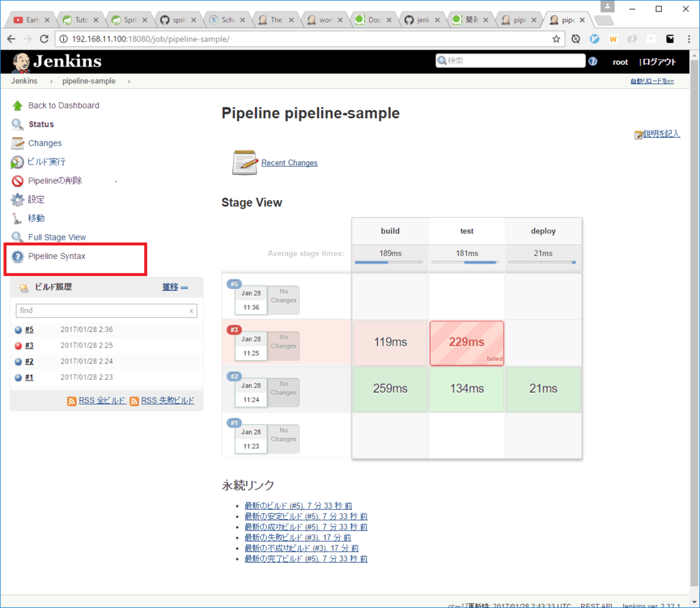Screen dimensions: 700x608
Task: Bookmark page with the star icon
Action: coord(557,39)
